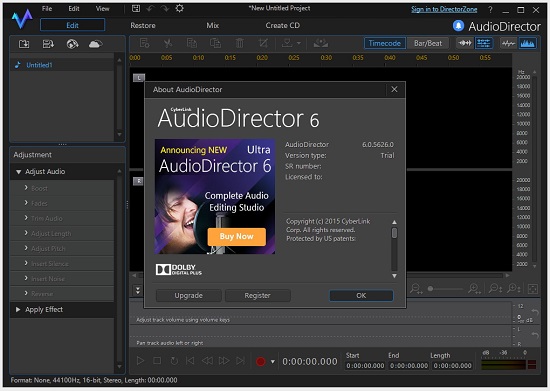The image size is (550, 391).
Task: Select the Untitled1 track in library
Action: point(61,65)
